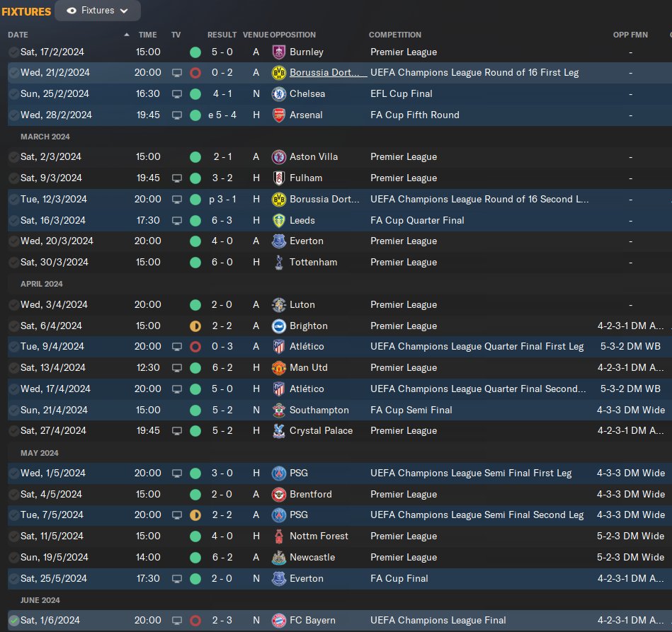
Task: Click the FC Bayern club badge
Action: [279, 621]
